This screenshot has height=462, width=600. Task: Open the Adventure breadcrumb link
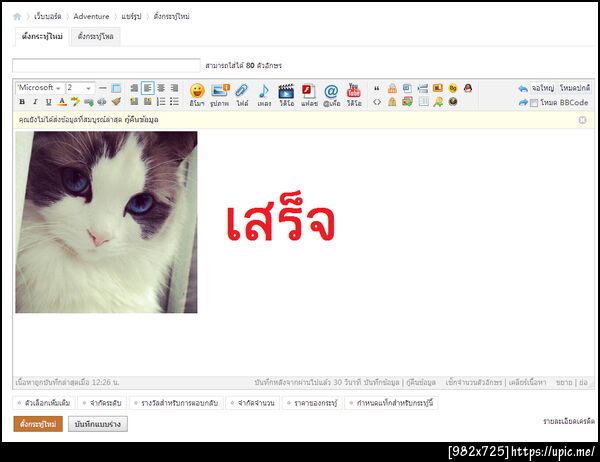click(x=91, y=16)
